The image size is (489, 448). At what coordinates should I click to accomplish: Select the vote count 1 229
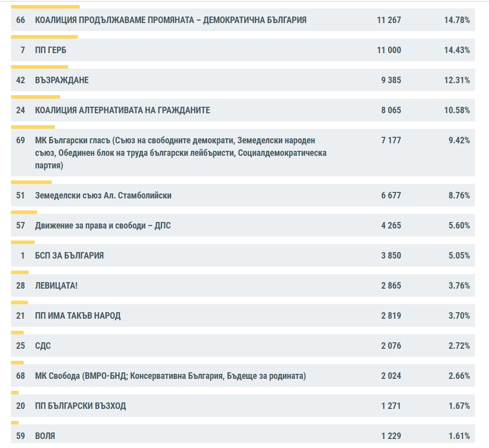pyautogui.click(x=391, y=436)
